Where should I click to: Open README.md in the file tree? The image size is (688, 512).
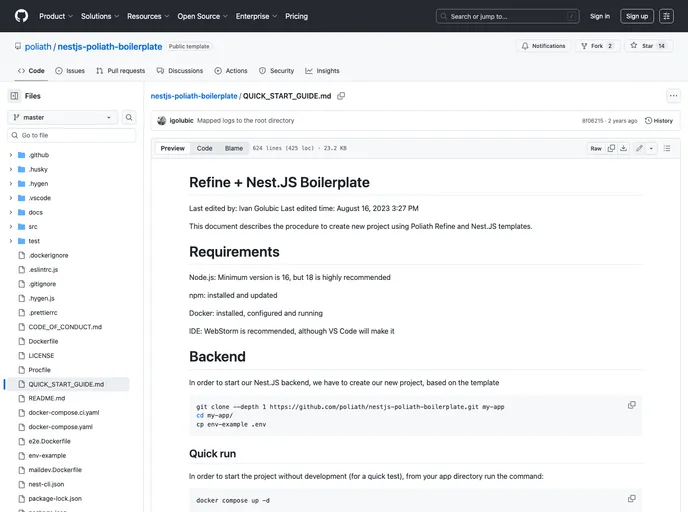(47, 398)
